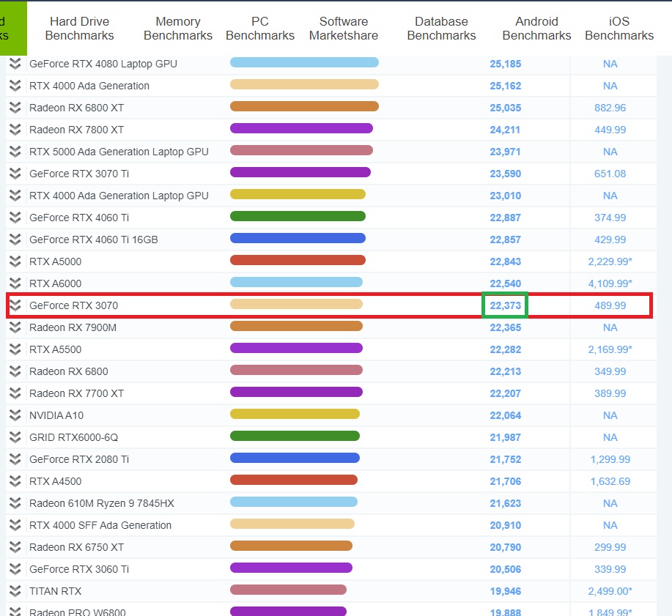The image size is (672, 616).
Task: Expand the GeForce RTX 3070 row chevron
Action: tap(15, 305)
